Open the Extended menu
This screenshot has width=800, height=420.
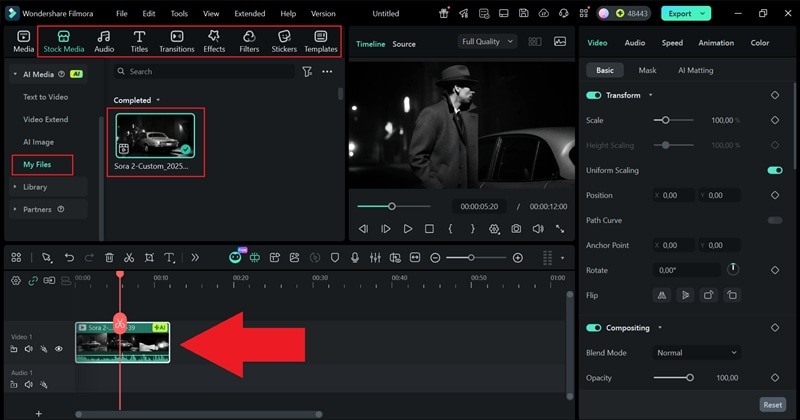click(249, 14)
